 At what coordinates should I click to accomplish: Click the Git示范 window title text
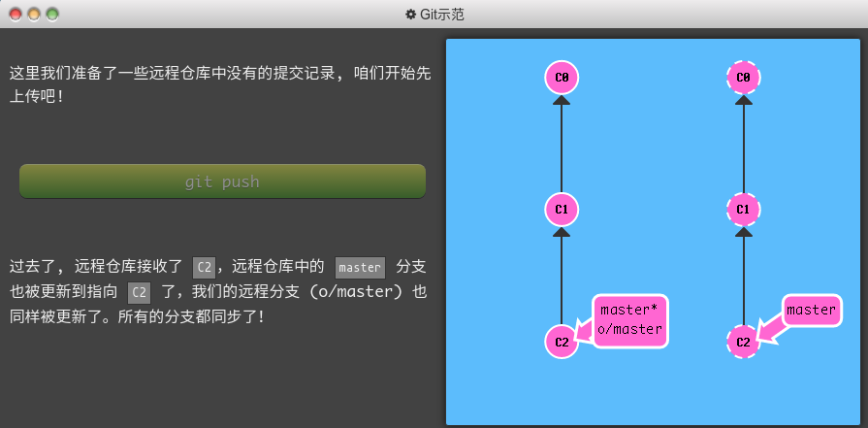coord(441,14)
